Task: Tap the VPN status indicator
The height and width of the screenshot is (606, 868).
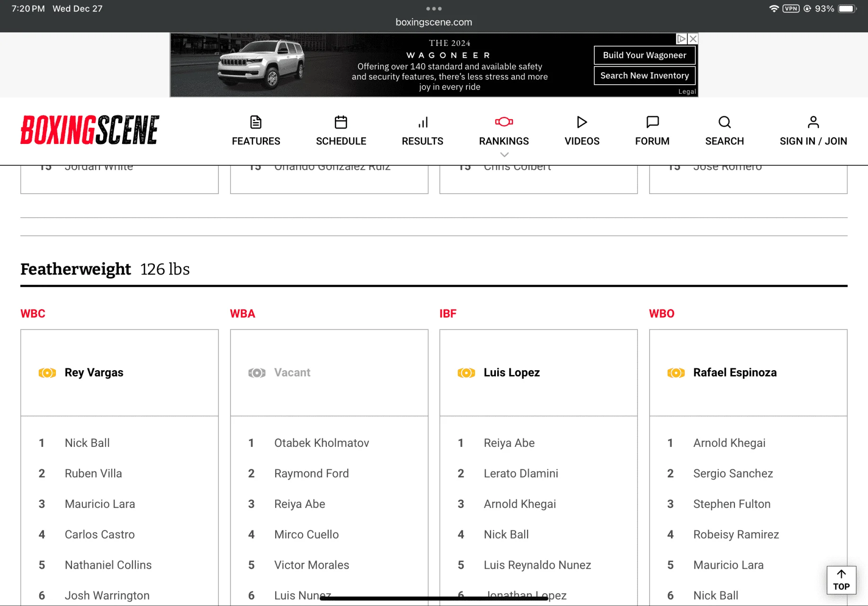Action: coord(791,9)
